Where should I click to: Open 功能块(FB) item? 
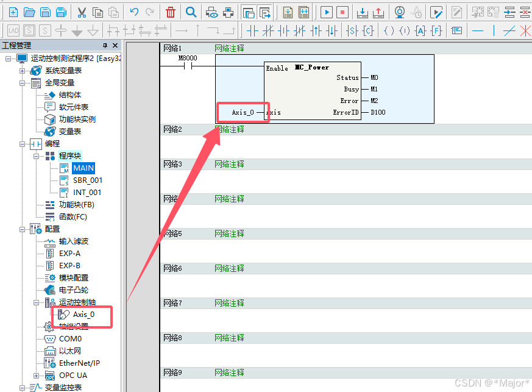(x=76, y=205)
